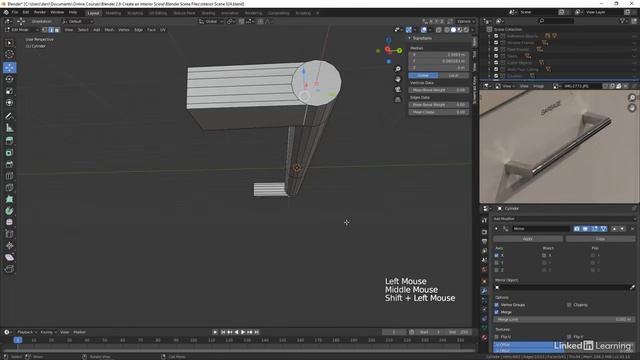This screenshot has height=360, width=640.
Task: Select the Loop Cut tool
Action: tap(9, 176)
